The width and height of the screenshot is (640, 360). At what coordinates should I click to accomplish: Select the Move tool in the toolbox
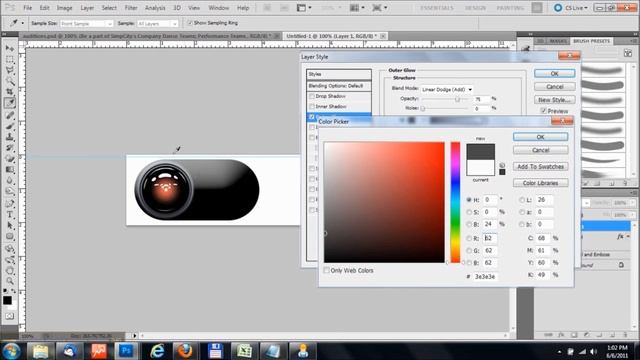[9, 48]
